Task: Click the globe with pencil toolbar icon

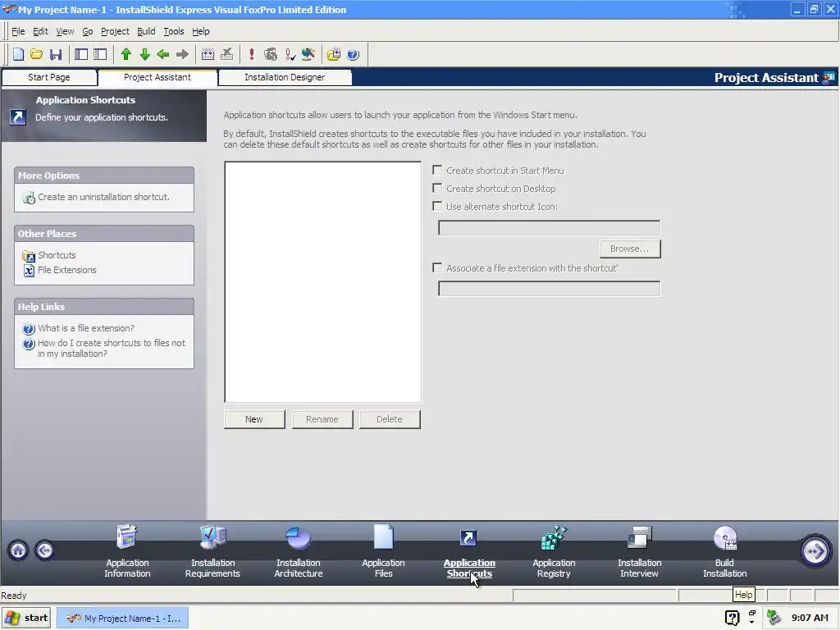Action: 308,54
